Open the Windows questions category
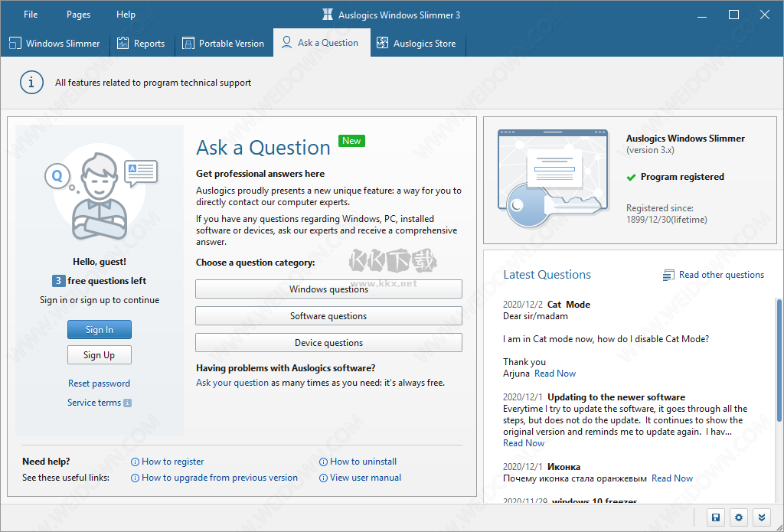The height and width of the screenshot is (532, 784). click(x=328, y=289)
